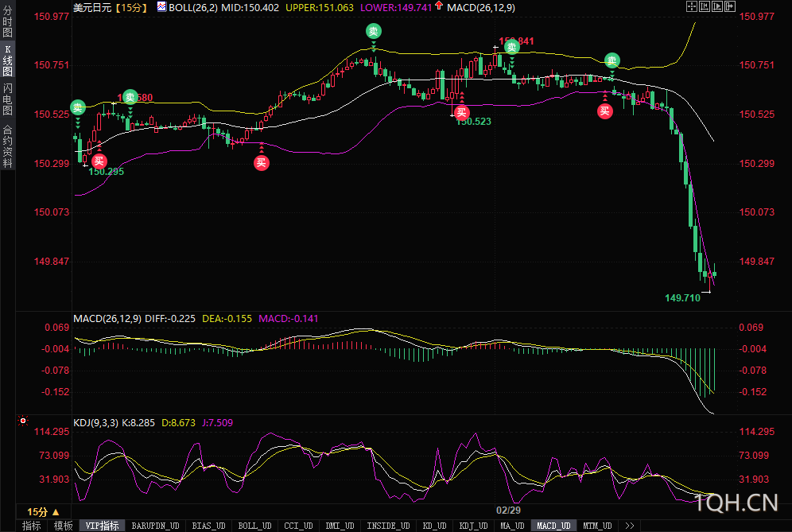Switch to BARUPDN_UD indicator tab
Screen dimensions: 792x532
coord(156,526)
